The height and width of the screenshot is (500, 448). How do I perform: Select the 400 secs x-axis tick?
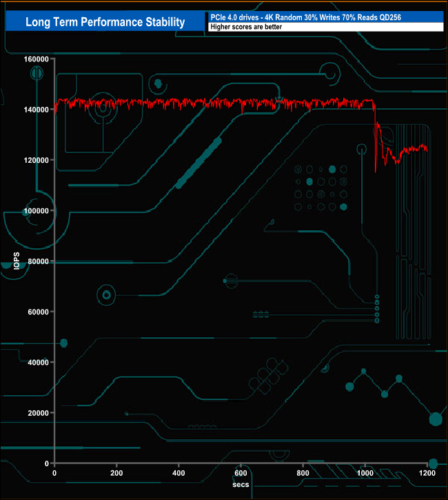coord(179,474)
